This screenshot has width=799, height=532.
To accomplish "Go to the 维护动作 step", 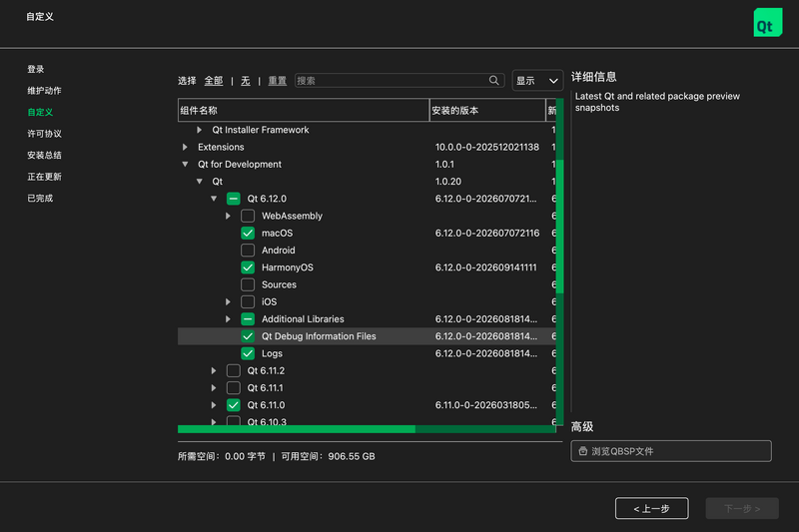I will coord(44,91).
